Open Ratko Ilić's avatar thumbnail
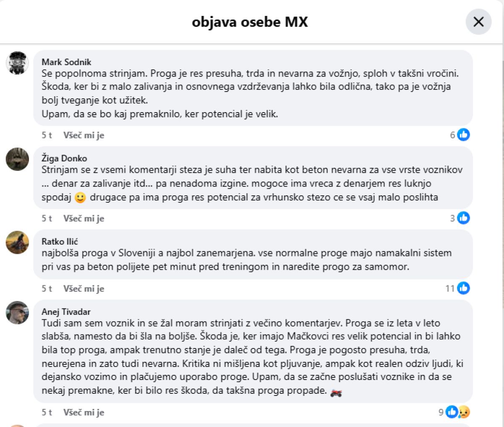Image resolution: width=504 pixels, height=427 pixels. click(x=17, y=242)
